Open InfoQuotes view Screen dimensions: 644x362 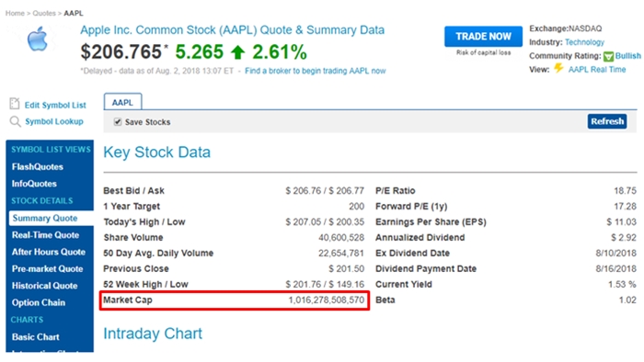point(34,184)
